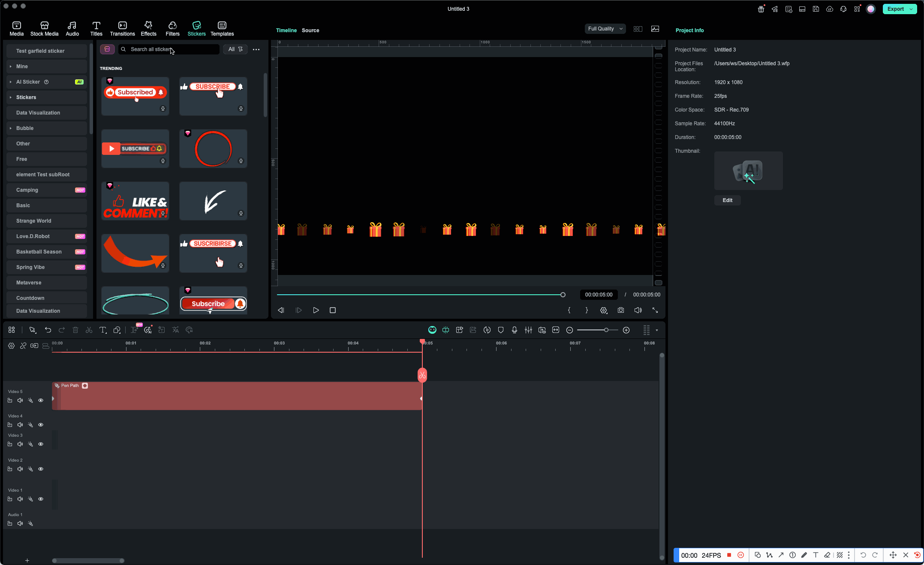Select the scissors tool to split the clip
The image size is (924, 565).
tap(89, 330)
